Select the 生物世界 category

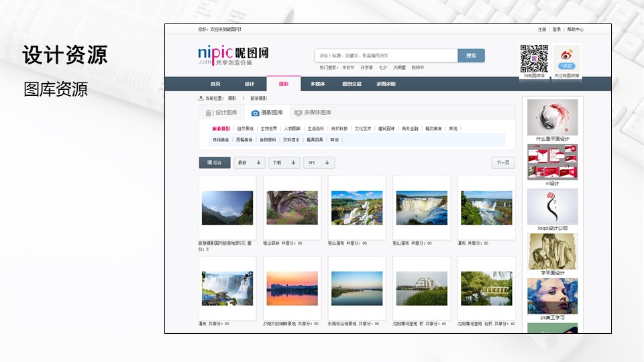(268, 129)
